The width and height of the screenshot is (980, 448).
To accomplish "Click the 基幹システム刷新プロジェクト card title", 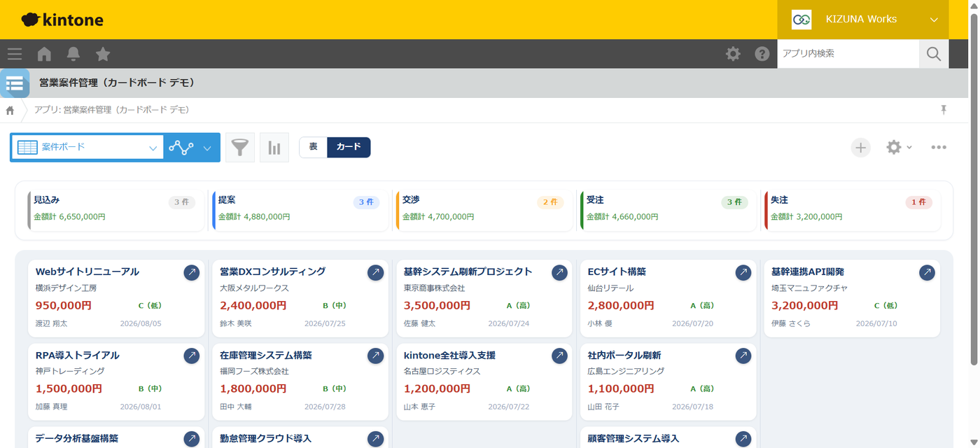I will pos(468,272).
